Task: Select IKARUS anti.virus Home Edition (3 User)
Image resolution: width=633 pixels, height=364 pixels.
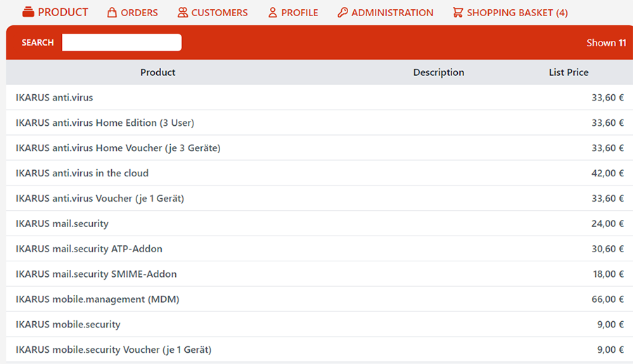Action: 319,123
